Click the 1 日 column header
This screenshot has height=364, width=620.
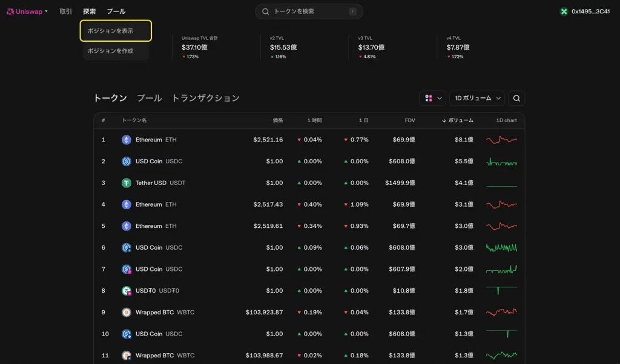364,120
